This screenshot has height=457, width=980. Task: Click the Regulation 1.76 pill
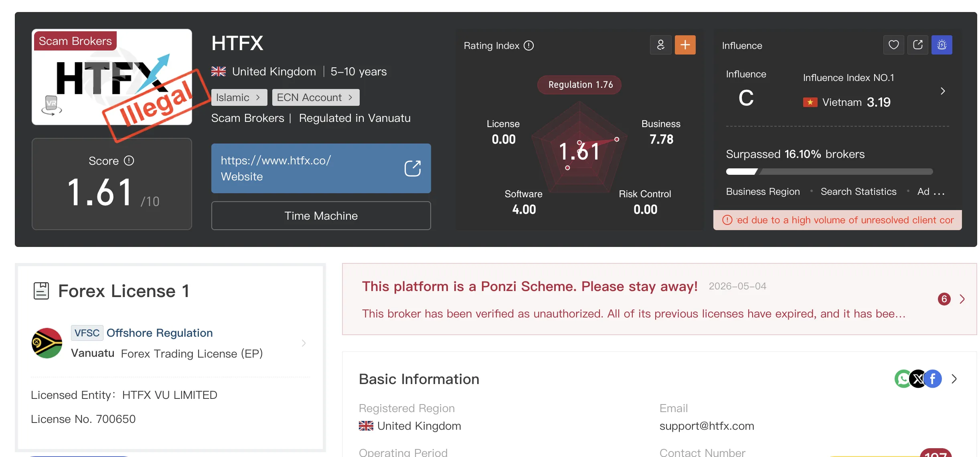tap(579, 85)
